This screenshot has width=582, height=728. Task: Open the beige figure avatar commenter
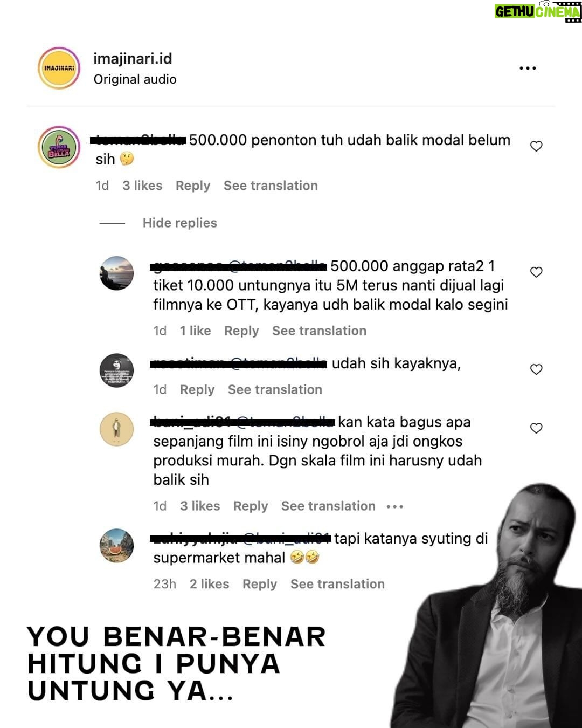click(116, 429)
